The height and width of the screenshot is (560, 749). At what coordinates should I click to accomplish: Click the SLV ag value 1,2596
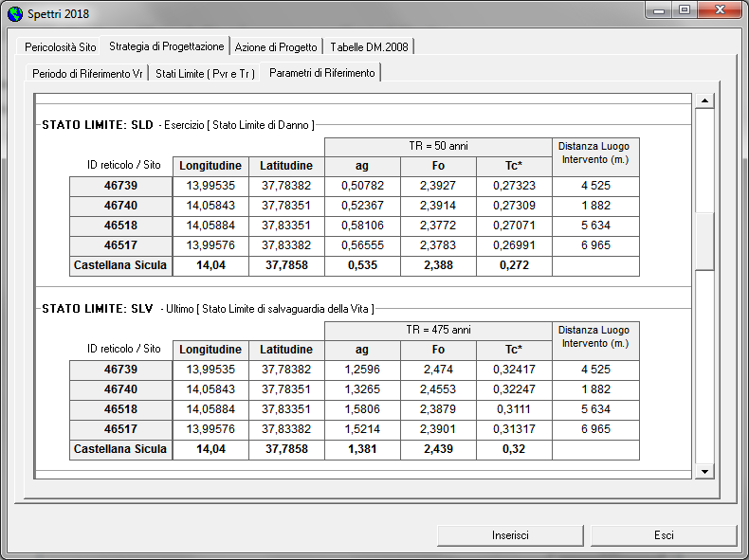[x=362, y=370]
